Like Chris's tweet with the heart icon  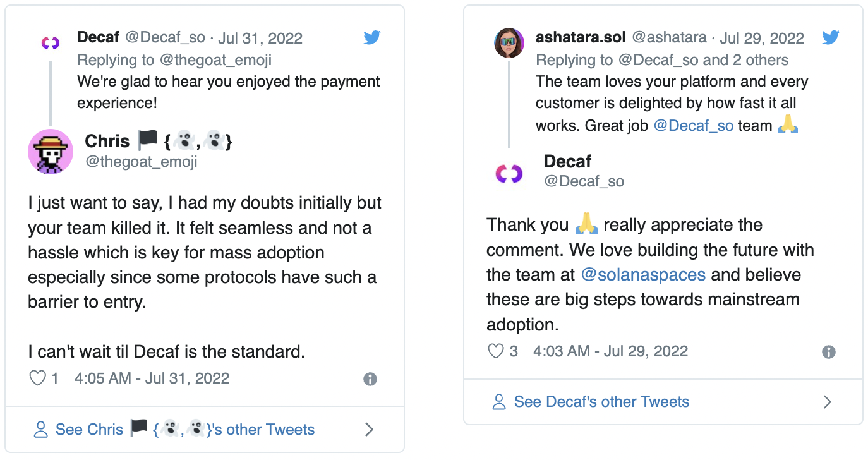(x=39, y=378)
